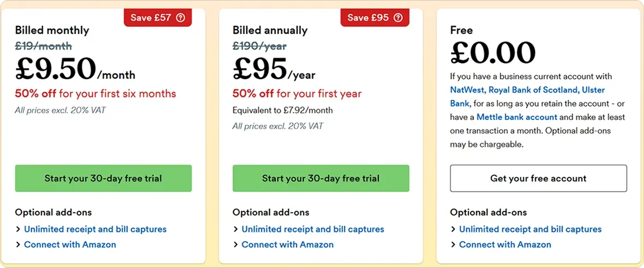The width and height of the screenshot is (644, 268).
Task: Click the chevron beside Free plan receipt captures
Action: pos(453,229)
